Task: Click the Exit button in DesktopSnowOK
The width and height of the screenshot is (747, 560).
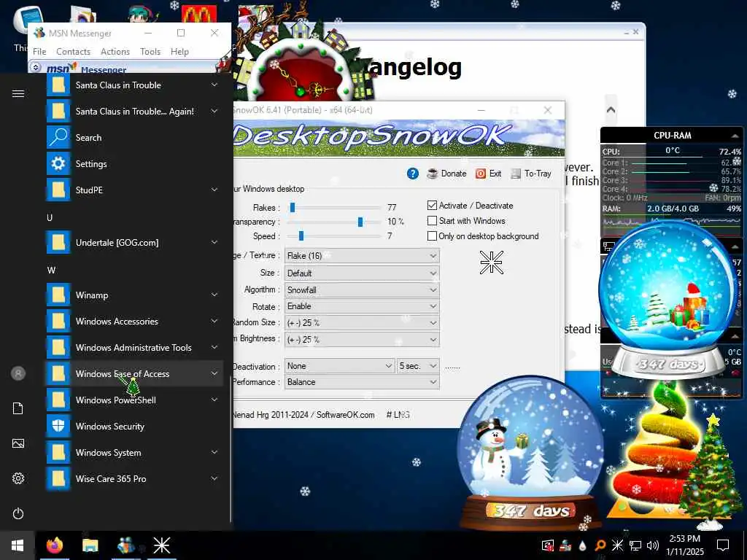Action: coord(488,174)
